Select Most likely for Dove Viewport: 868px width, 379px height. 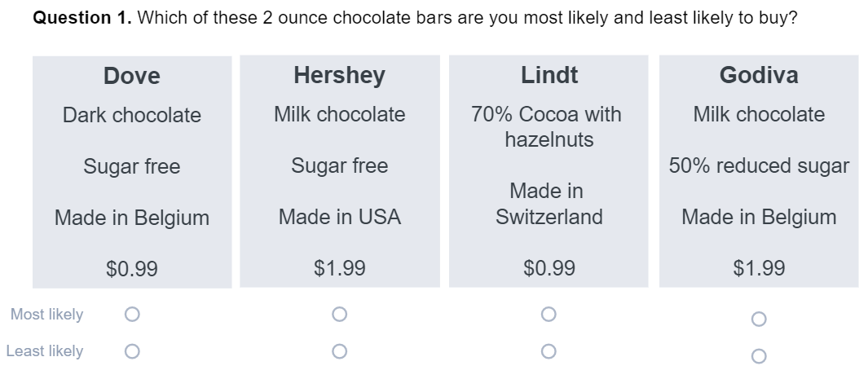click(x=132, y=315)
